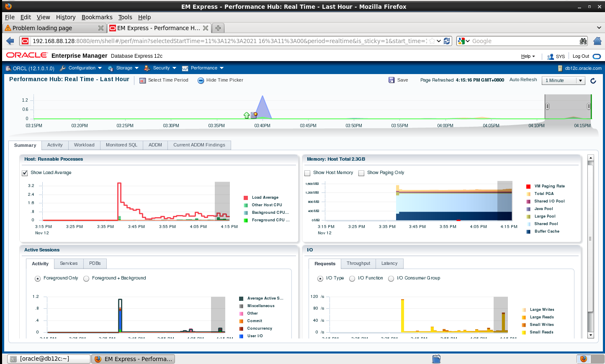This screenshot has width=605, height=364.
Task: Uncheck Show Load Average checkbox
Action: point(25,173)
